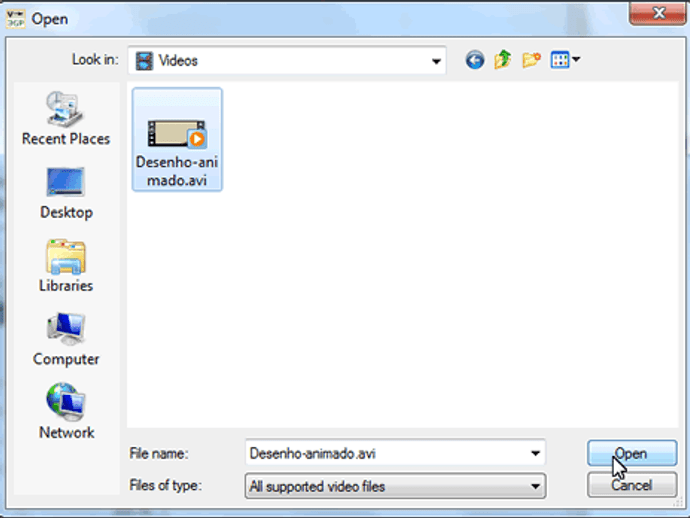Open the Libraries location
This screenshot has height=518, width=690.
point(66,266)
